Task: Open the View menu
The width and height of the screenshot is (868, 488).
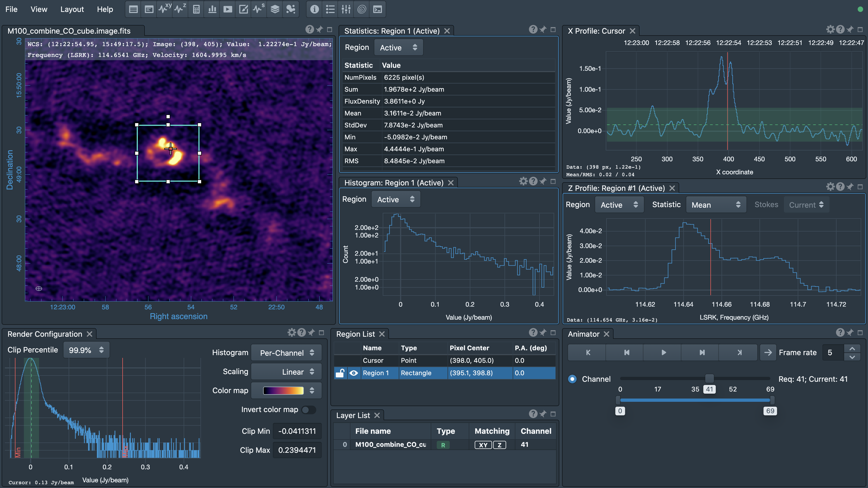Action: (39, 9)
